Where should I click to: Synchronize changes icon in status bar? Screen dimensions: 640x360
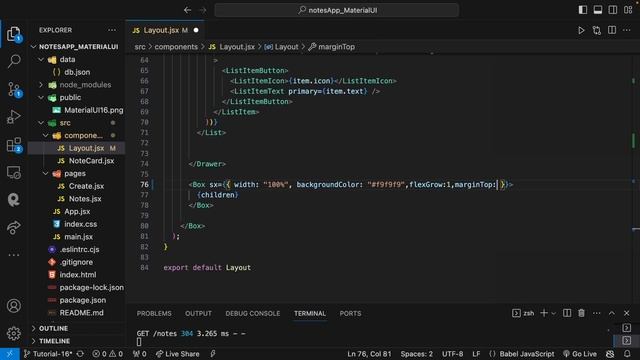pyautogui.click(x=80, y=354)
